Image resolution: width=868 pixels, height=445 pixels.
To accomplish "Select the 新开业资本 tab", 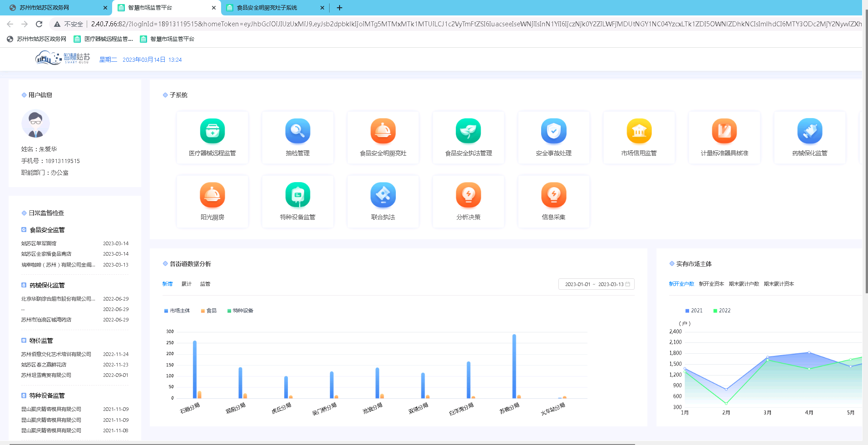I will (x=711, y=284).
